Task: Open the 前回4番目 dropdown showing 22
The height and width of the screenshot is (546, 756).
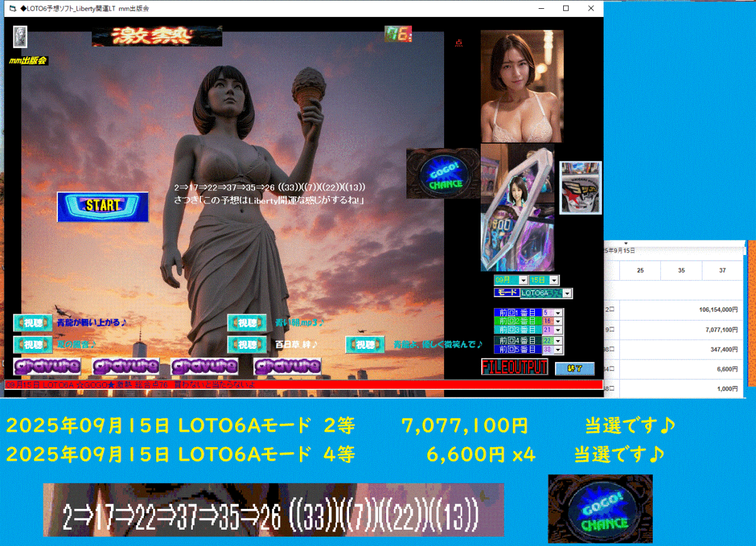Action: pyautogui.click(x=557, y=341)
